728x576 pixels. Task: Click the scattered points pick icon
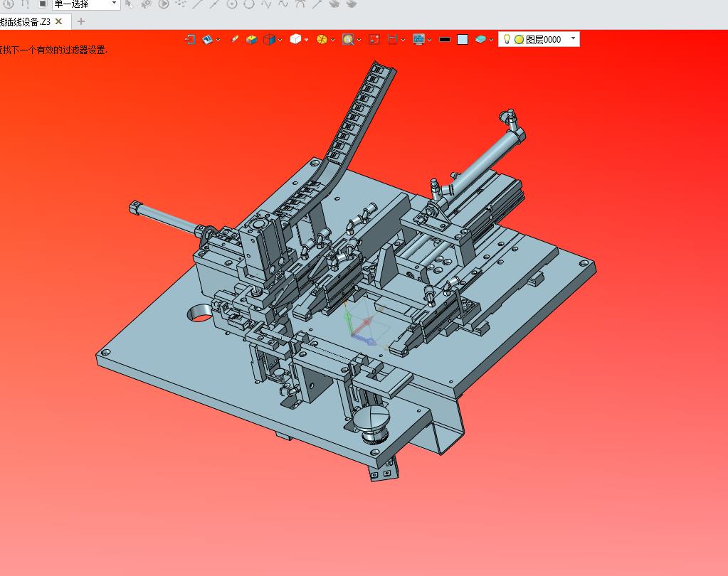point(181,4)
